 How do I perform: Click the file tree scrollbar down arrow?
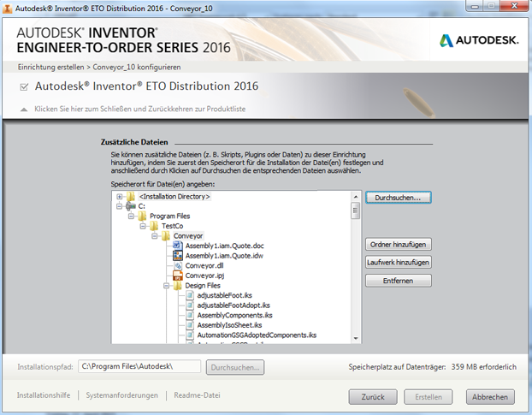coord(356,338)
